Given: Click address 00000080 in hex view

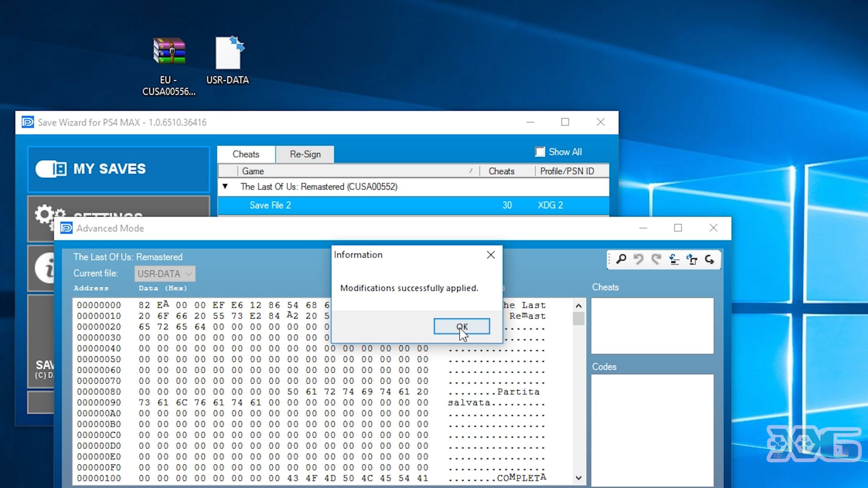Looking at the screenshot, I should pos(99,392).
